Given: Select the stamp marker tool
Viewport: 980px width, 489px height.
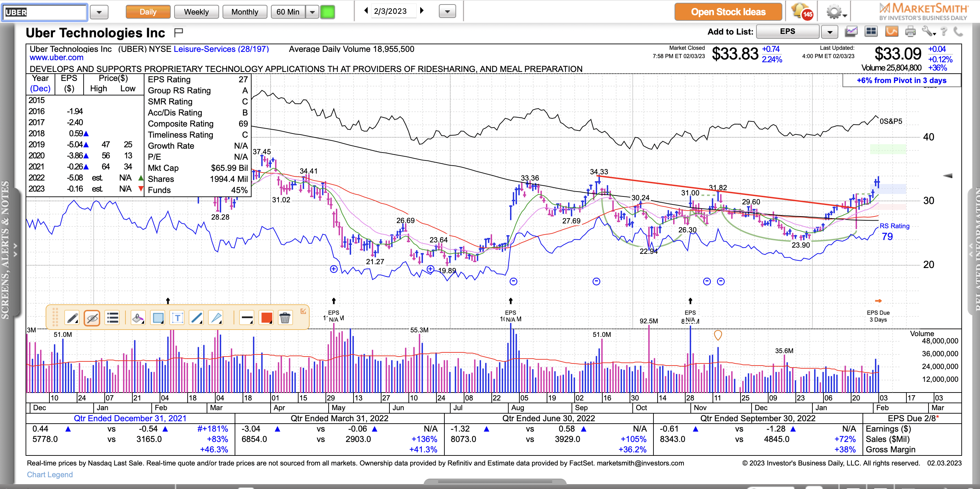Looking at the screenshot, I should pos(138,317).
